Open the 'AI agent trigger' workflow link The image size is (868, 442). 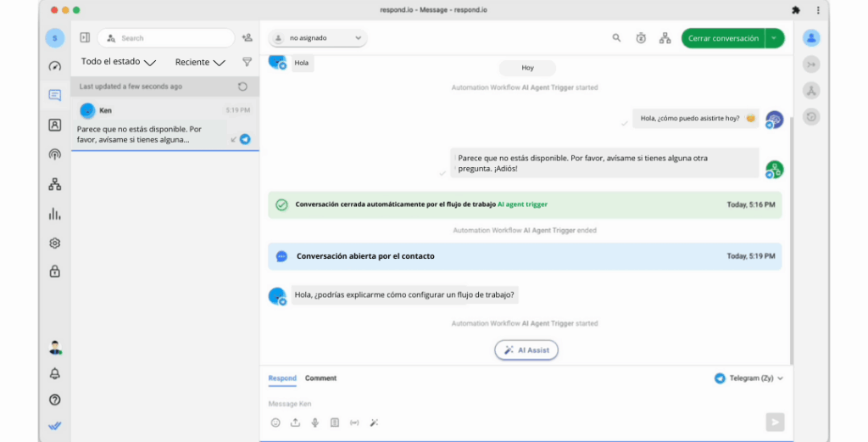click(x=522, y=204)
